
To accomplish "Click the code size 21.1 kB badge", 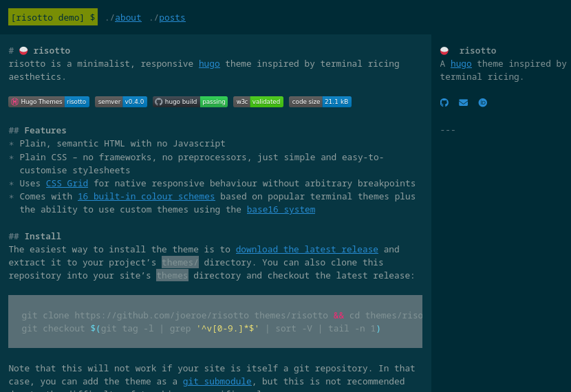I will click(x=320, y=102).
